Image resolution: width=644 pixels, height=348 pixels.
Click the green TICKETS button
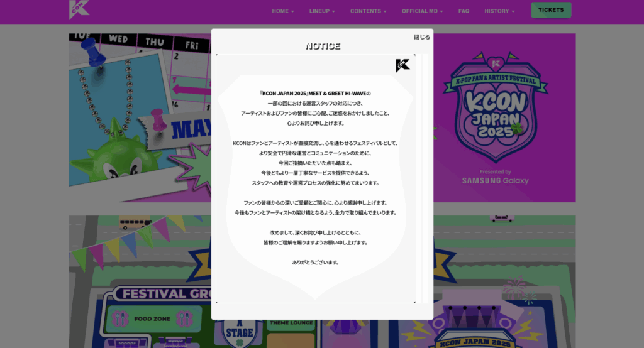551,10
